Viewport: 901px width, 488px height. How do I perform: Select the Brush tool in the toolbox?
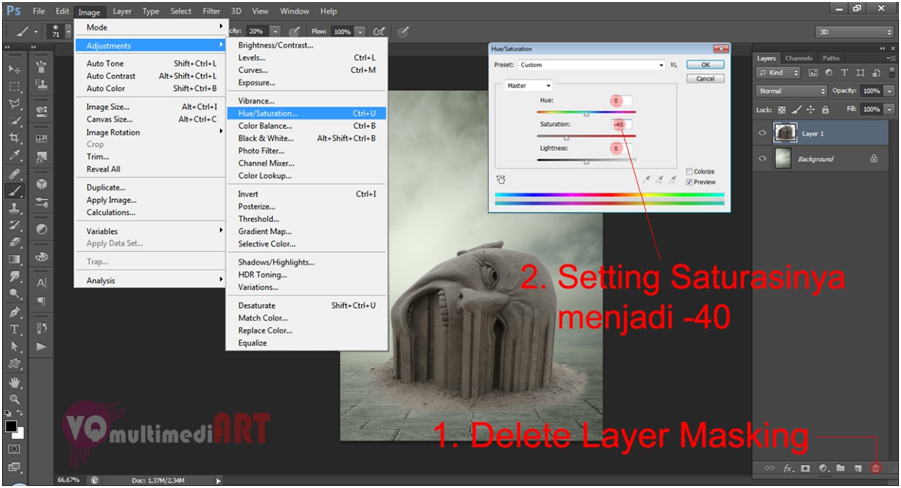click(14, 191)
